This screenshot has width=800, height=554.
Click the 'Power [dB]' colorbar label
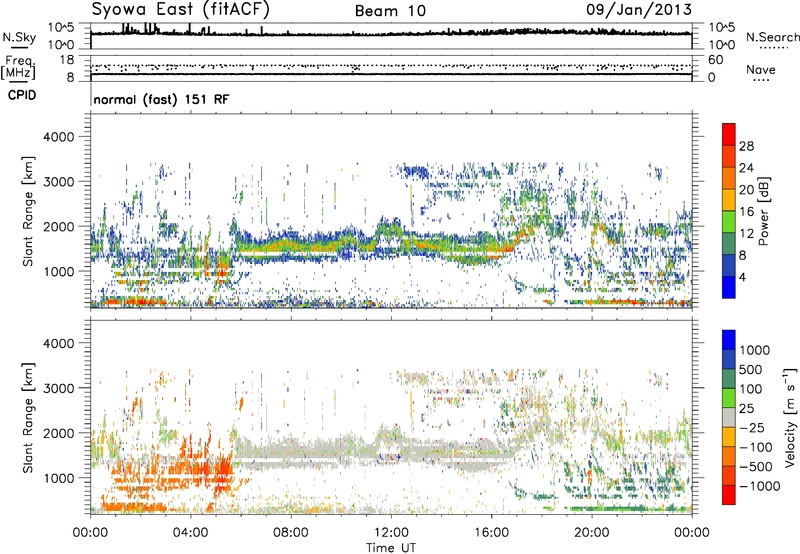click(x=763, y=211)
